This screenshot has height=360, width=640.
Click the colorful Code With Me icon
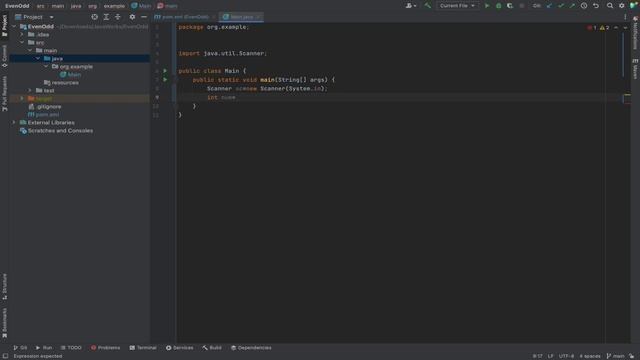coord(633,6)
